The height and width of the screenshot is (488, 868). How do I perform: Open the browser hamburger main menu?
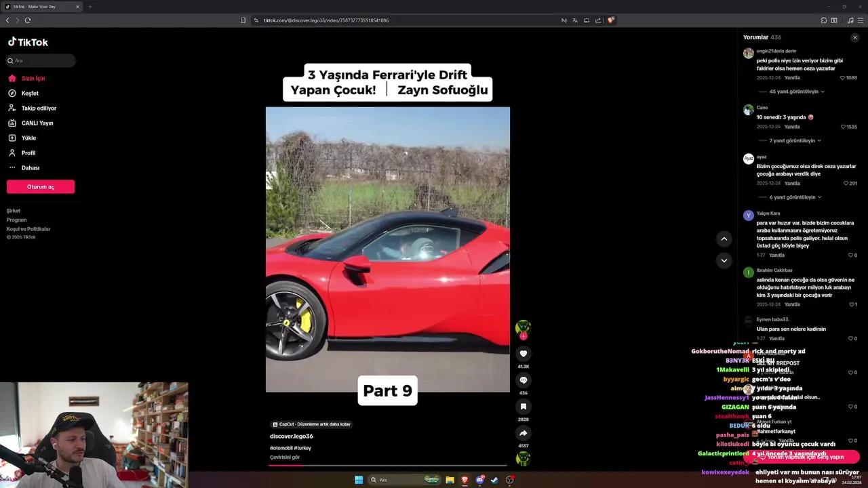(x=861, y=20)
